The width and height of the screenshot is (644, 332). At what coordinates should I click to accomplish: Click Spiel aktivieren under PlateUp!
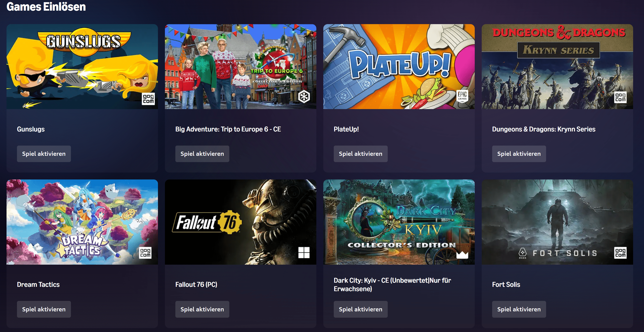tap(361, 154)
